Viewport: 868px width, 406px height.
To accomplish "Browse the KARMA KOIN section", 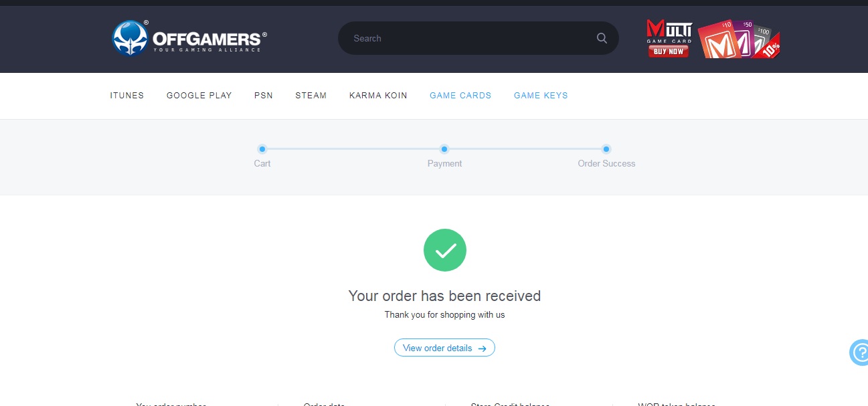I will click(x=377, y=95).
